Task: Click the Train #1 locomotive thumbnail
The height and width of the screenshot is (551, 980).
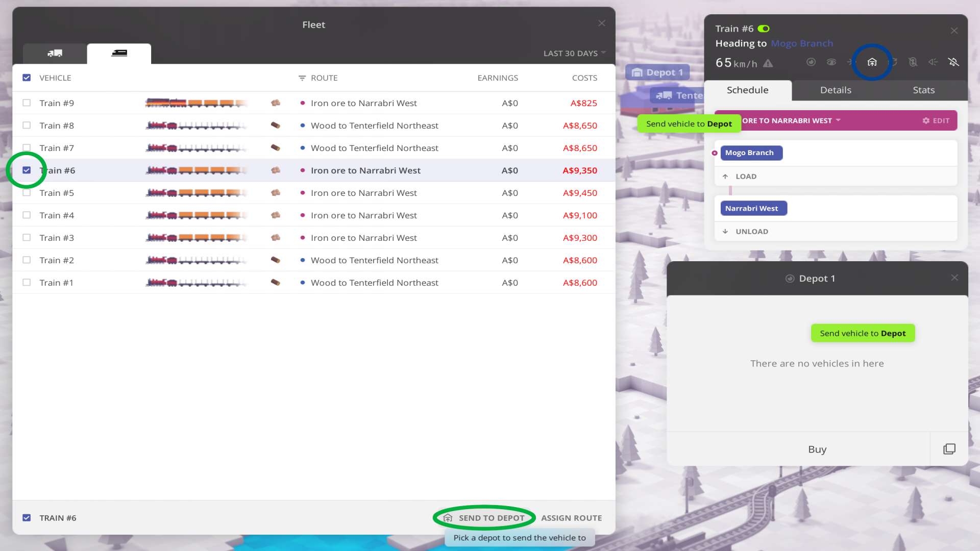Action: [x=197, y=283]
